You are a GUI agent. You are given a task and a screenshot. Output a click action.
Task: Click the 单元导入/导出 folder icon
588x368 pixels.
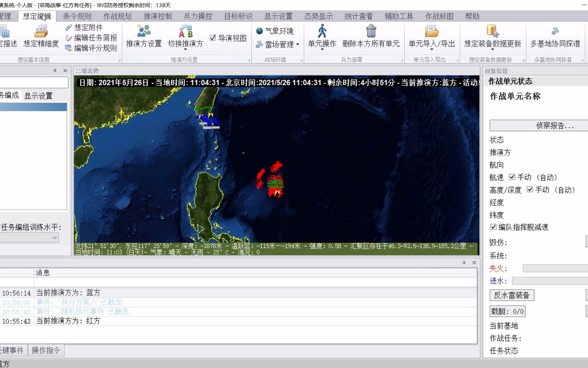click(x=432, y=31)
